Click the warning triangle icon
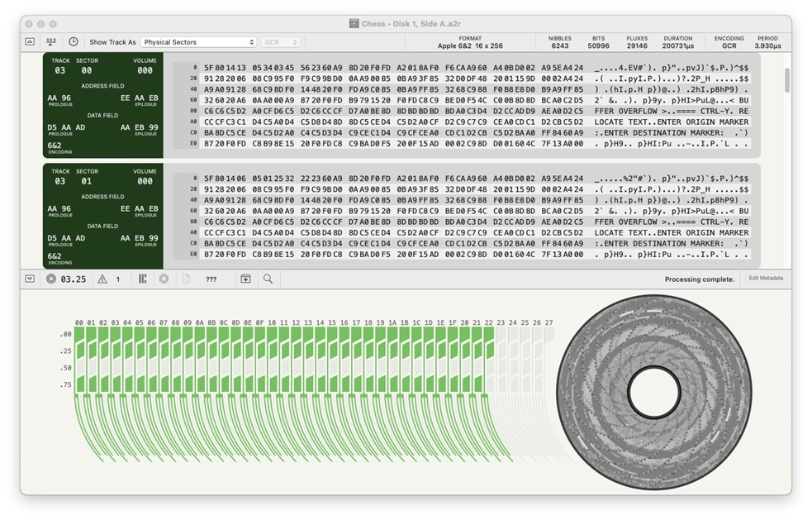Image resolution: width=812 pixels, height=520 pixels. 102,279
